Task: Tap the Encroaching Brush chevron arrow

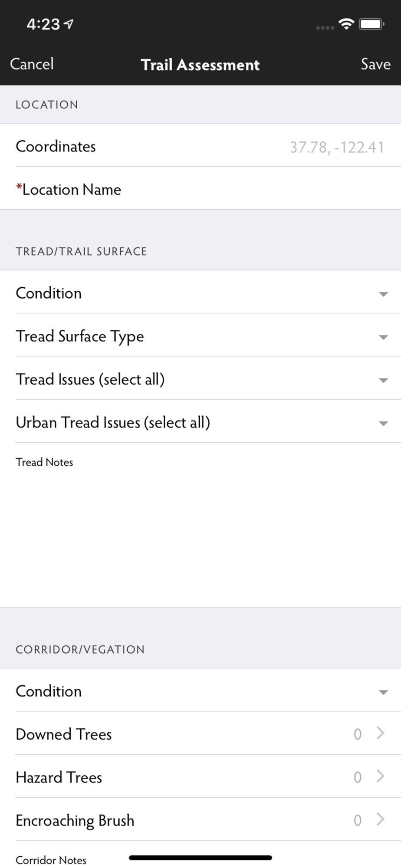Action: [381, 819]
